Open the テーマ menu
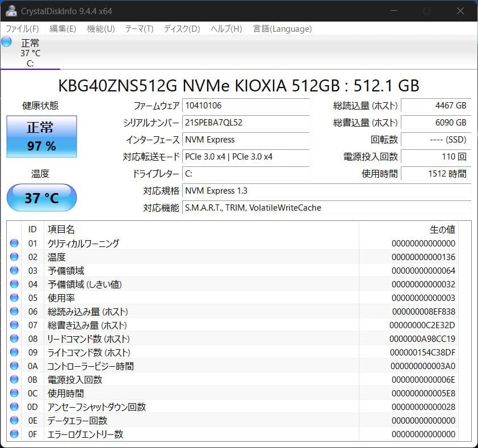The width and height of the screenshot is (478, 448). point(139,28)
